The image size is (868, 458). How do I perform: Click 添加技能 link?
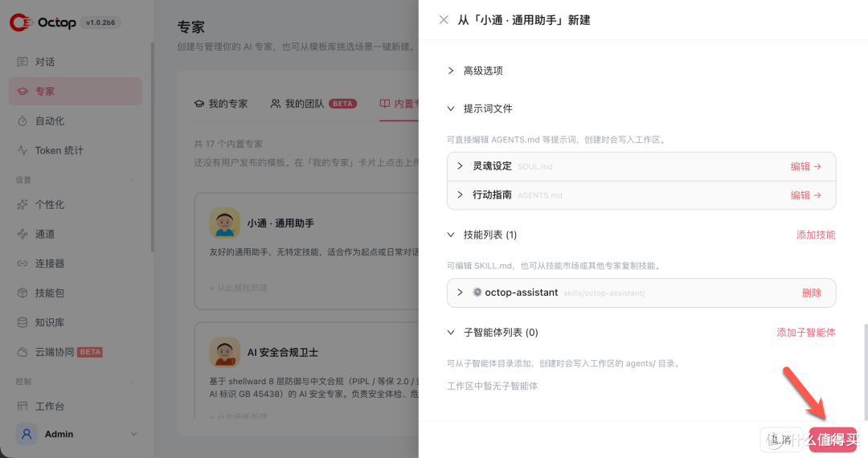pos(816,235)
